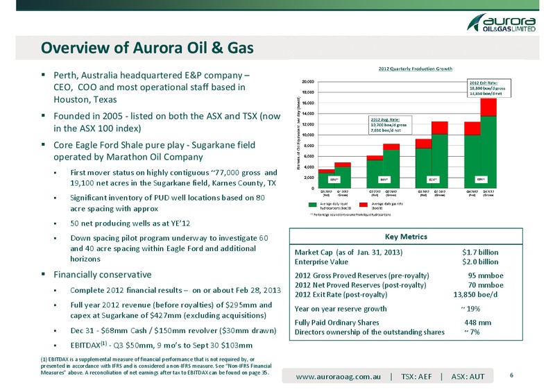Click the 'Fully Paid Ordinary Shares' label
The image size is (555, 392).
click(336, 323)
